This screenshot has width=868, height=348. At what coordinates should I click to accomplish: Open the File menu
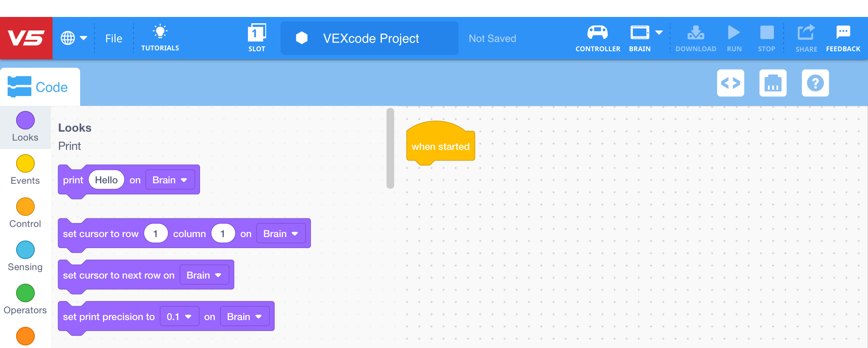[114, 39]
